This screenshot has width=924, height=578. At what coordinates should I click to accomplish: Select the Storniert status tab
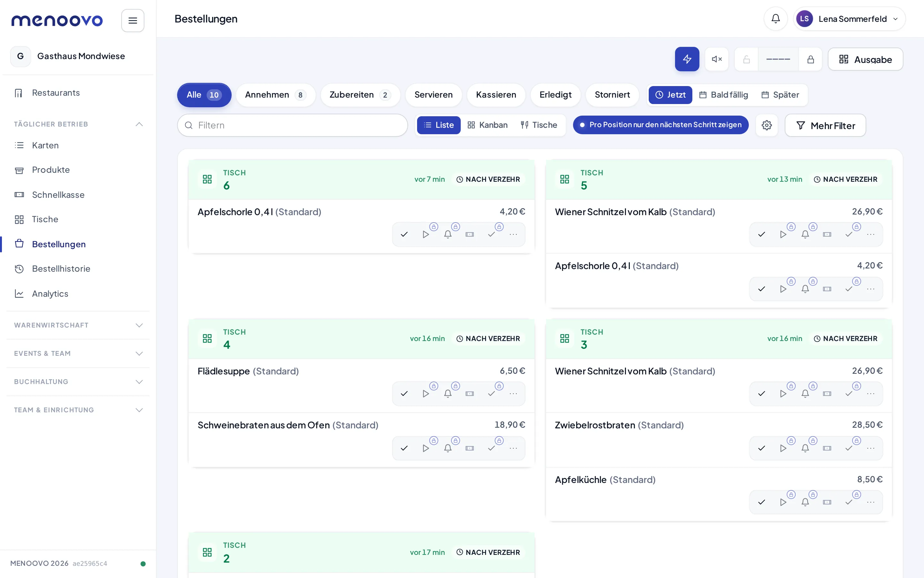pyautogui.click(x=612, y=95)
